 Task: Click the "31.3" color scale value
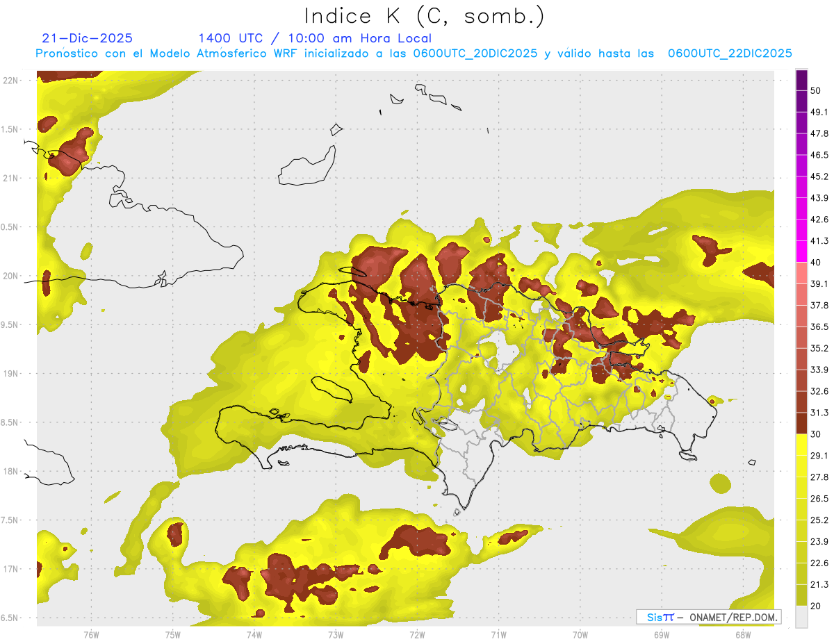(x=819, y=413)
